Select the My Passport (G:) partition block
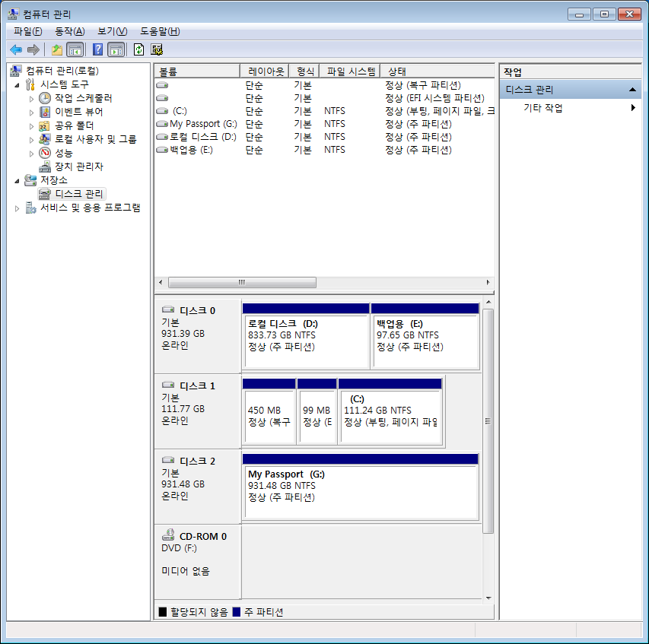The image size is (649, 644). point(361,487)
